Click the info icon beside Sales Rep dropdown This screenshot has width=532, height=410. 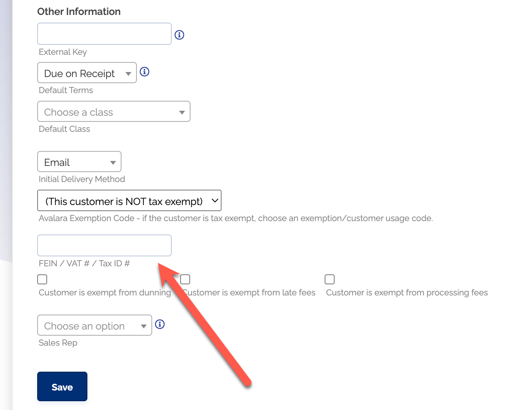(x=160, y=324)
